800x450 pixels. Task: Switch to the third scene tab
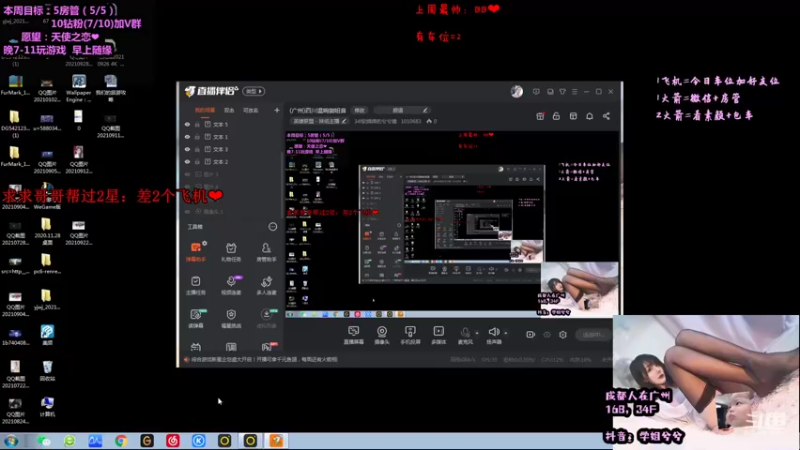[251, 110]
